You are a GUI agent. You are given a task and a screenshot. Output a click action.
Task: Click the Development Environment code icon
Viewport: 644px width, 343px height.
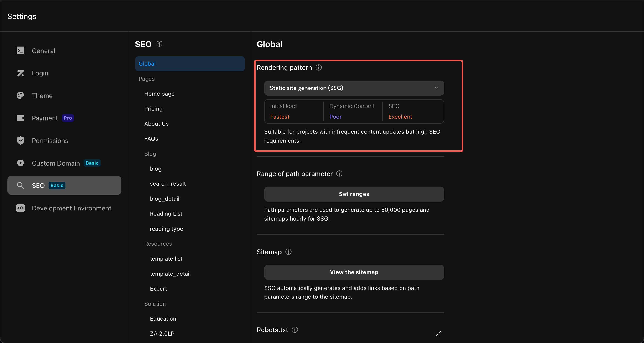[20, 208]
